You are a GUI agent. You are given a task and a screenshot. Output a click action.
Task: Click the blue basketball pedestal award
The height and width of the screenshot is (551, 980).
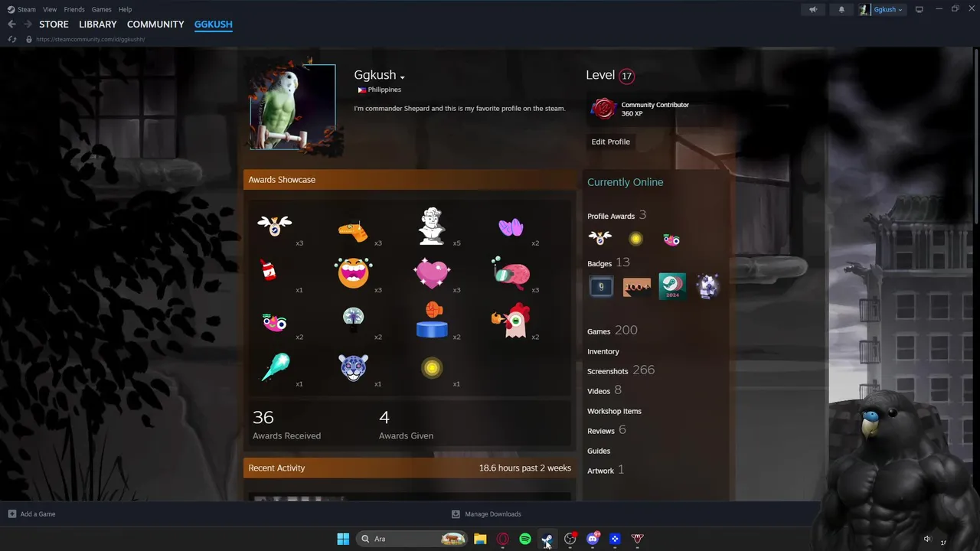pos(432,320)
